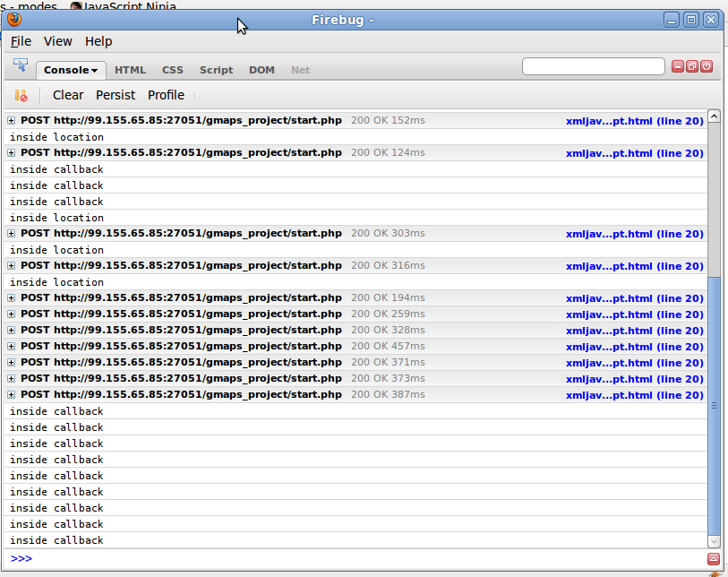The image size is (728, 577).
Task: Switch to the Script tab
Action: 217,70
